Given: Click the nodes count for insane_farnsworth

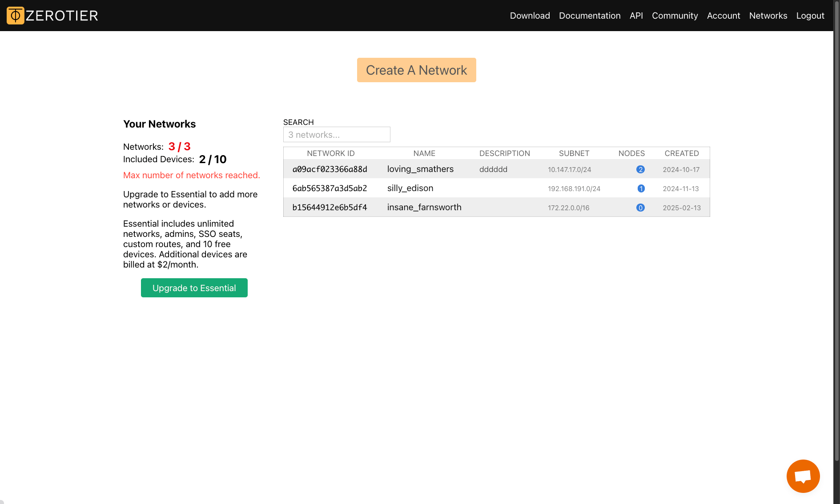Looking at the screenshot, I should tap(640, 207).
